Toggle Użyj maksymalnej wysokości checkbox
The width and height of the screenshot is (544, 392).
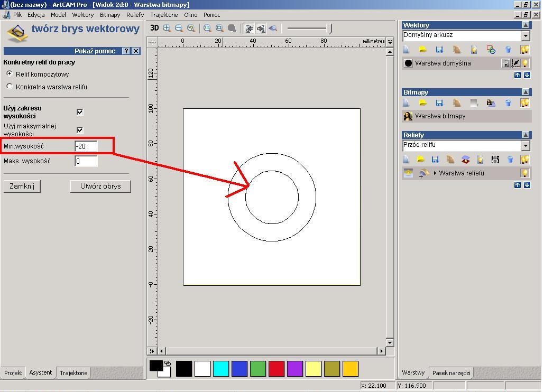[x=80, y=130]
